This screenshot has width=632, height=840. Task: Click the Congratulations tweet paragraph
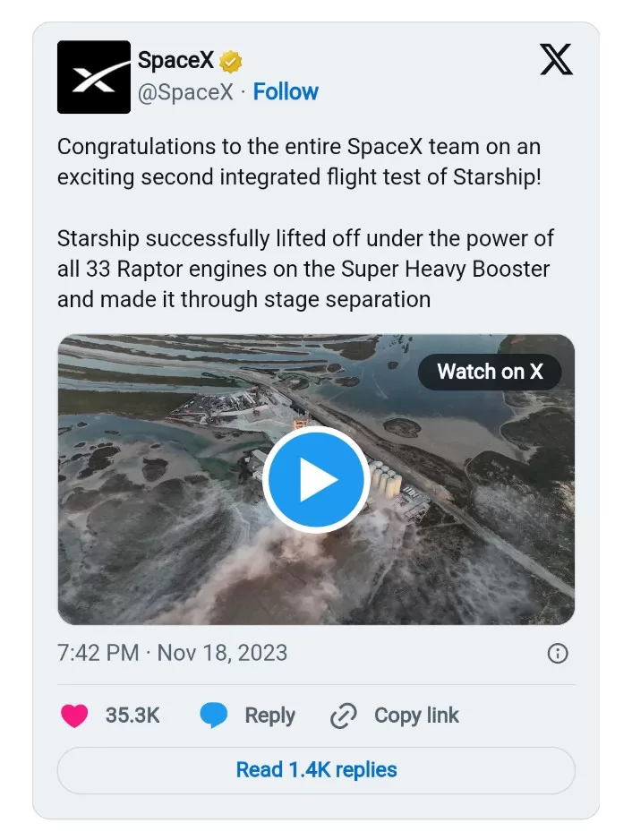coord(299,161)
